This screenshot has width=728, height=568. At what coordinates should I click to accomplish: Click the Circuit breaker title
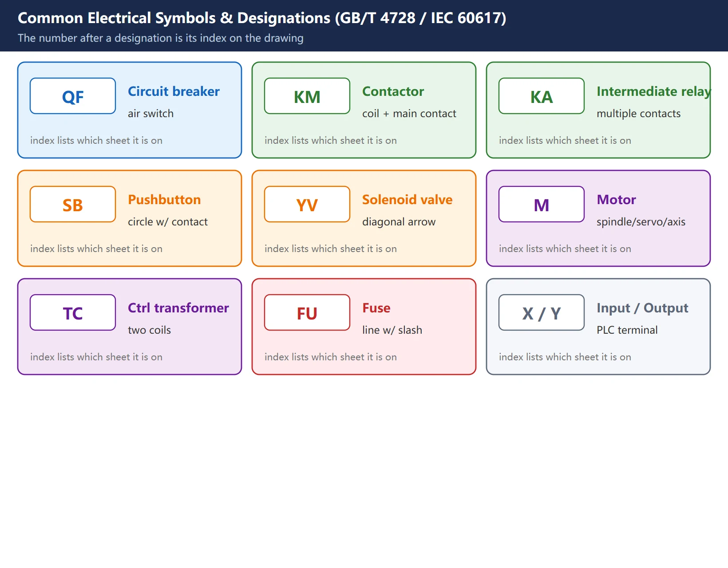point(174,91)
